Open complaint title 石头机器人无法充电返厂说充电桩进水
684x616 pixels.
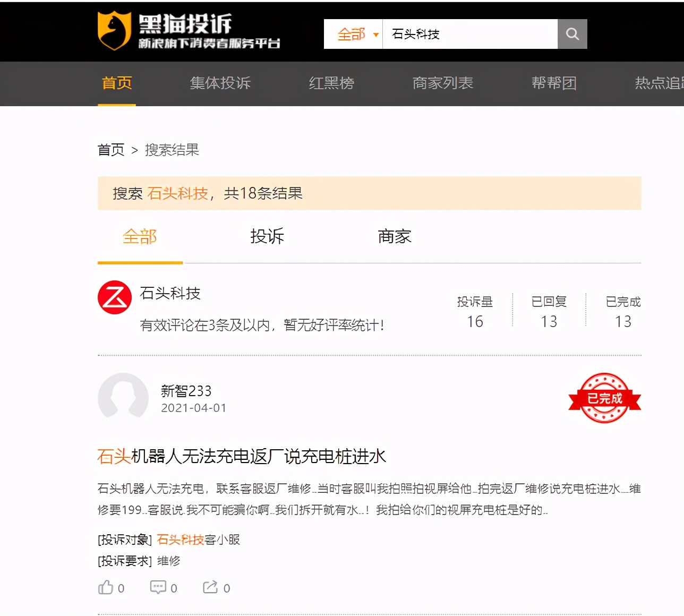tap(242, 456)
